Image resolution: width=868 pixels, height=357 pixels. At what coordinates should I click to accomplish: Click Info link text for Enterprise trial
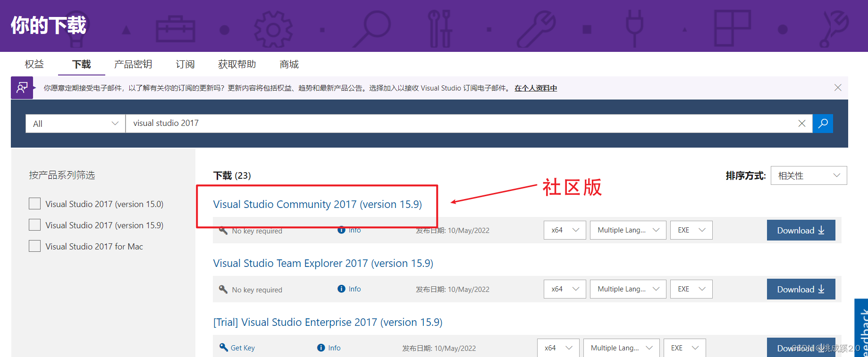[335, 348]
